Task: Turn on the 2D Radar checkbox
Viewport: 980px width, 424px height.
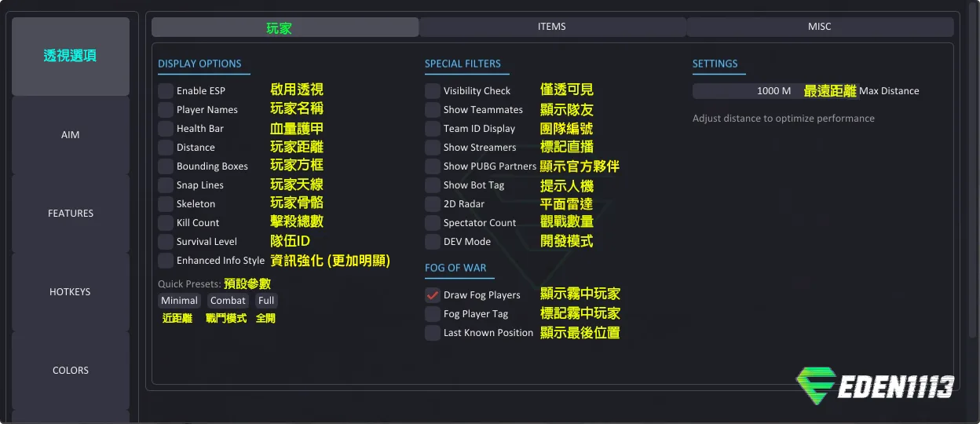Action: point(433,204)
